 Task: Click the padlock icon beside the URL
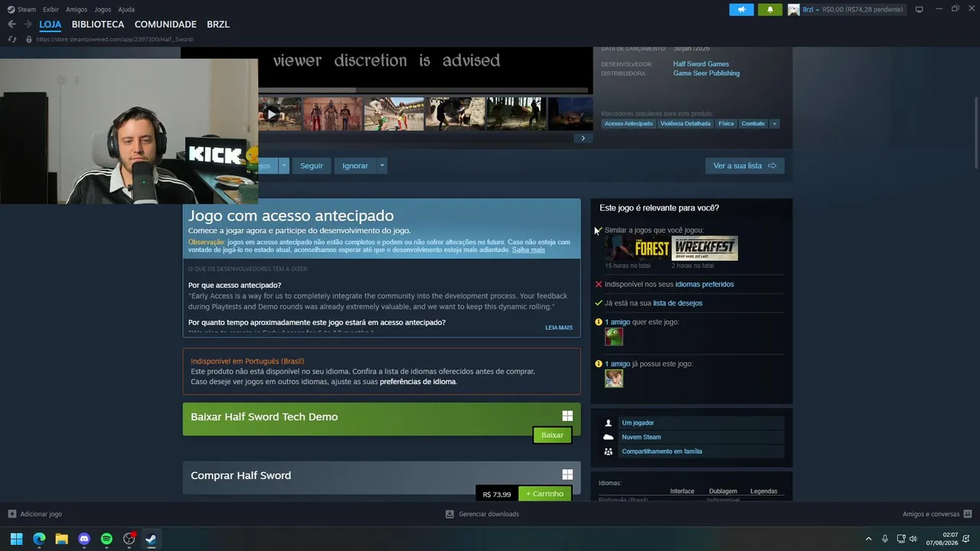click(29, 39)
